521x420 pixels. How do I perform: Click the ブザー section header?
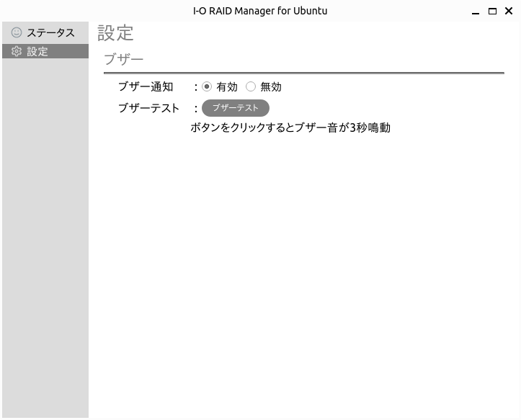click(x=123, y=59)
